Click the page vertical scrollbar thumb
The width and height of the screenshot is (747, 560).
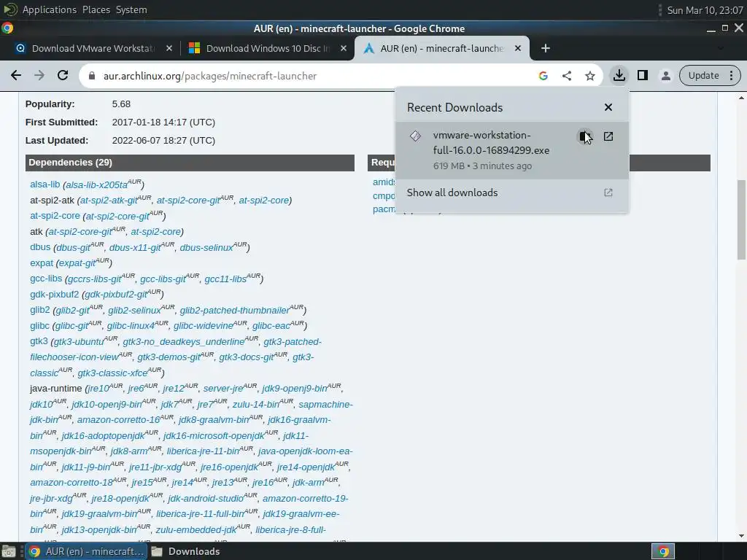tap(741, 219)
